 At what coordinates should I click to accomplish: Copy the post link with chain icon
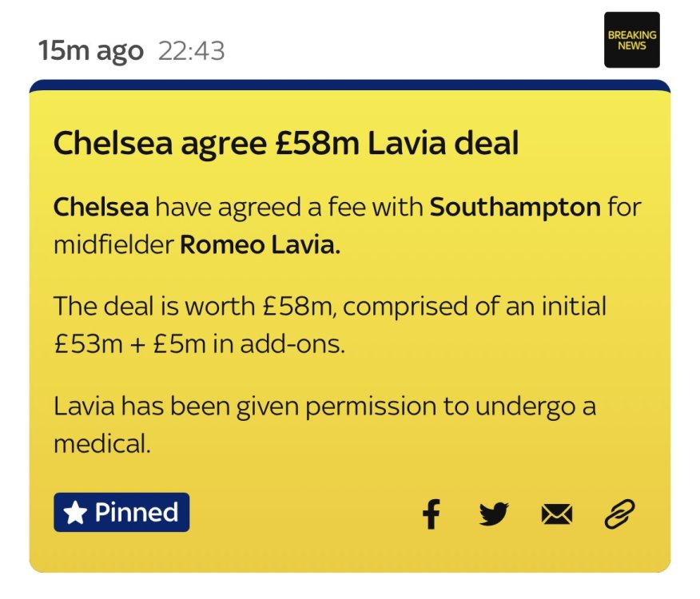click(619, 514)
